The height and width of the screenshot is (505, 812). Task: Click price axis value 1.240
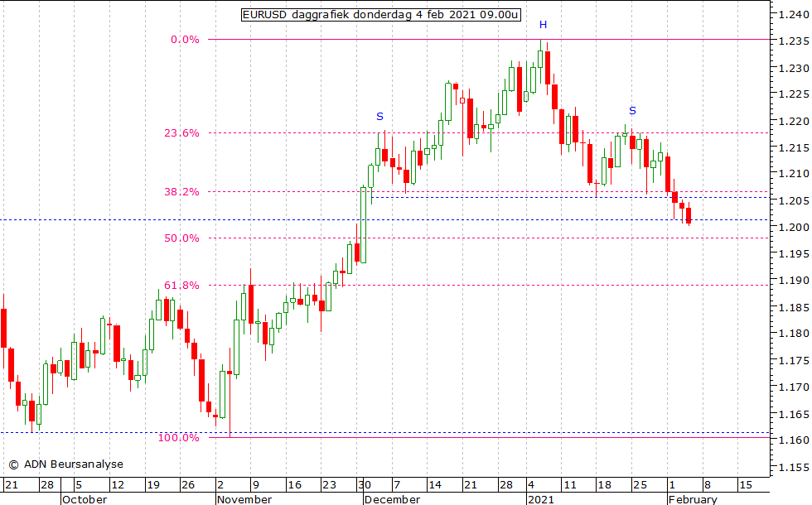coord(795,15)
